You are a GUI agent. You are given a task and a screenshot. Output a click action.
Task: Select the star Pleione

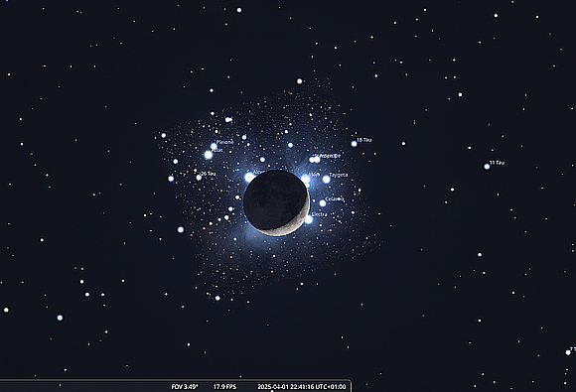coord(214,146)
